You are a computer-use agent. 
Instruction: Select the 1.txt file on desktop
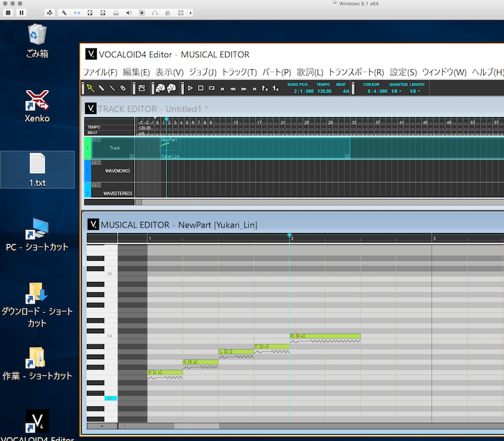[x=37, y=169]
